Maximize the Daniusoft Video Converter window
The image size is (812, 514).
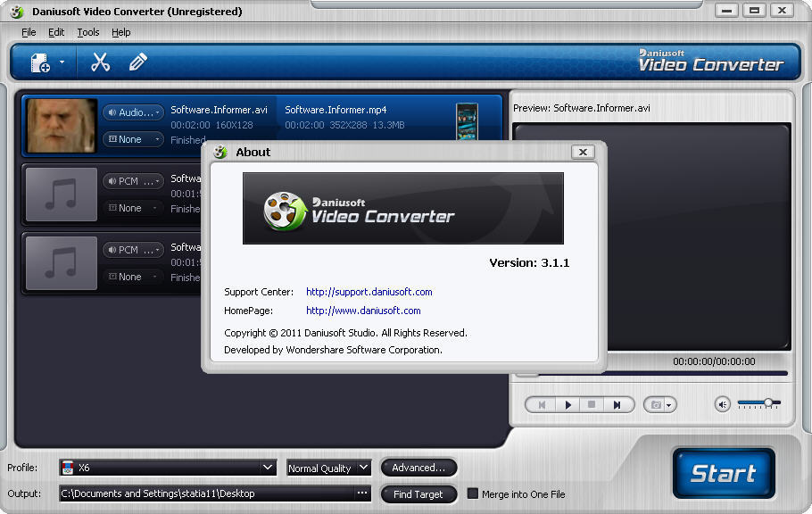point(755,10)
